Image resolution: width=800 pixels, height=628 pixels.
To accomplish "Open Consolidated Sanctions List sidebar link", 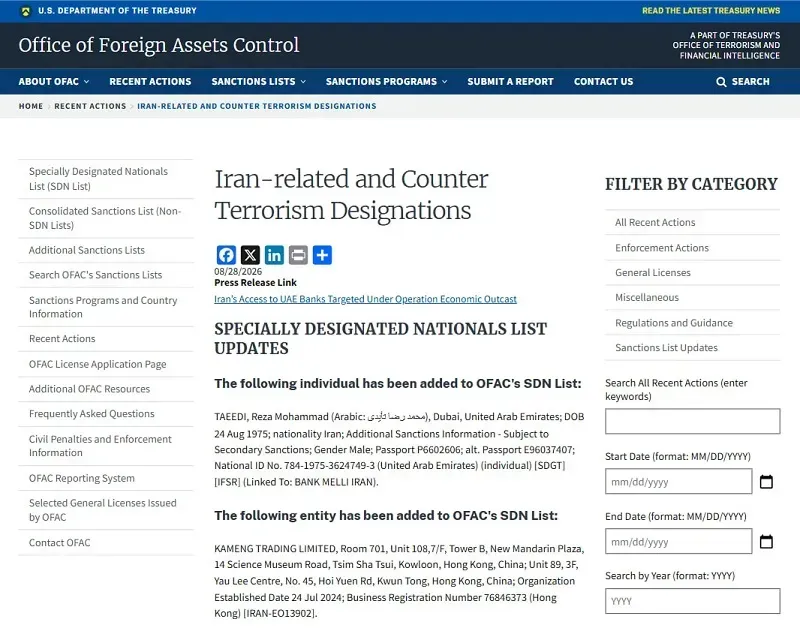I will click(x=106, y=218).
